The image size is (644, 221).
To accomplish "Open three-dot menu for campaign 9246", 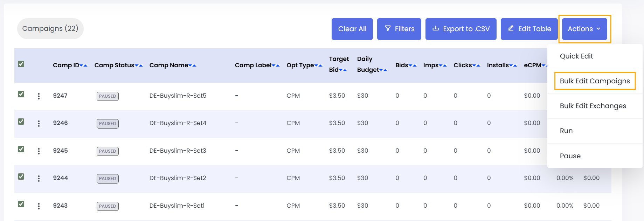I will (x=39, y=123).
